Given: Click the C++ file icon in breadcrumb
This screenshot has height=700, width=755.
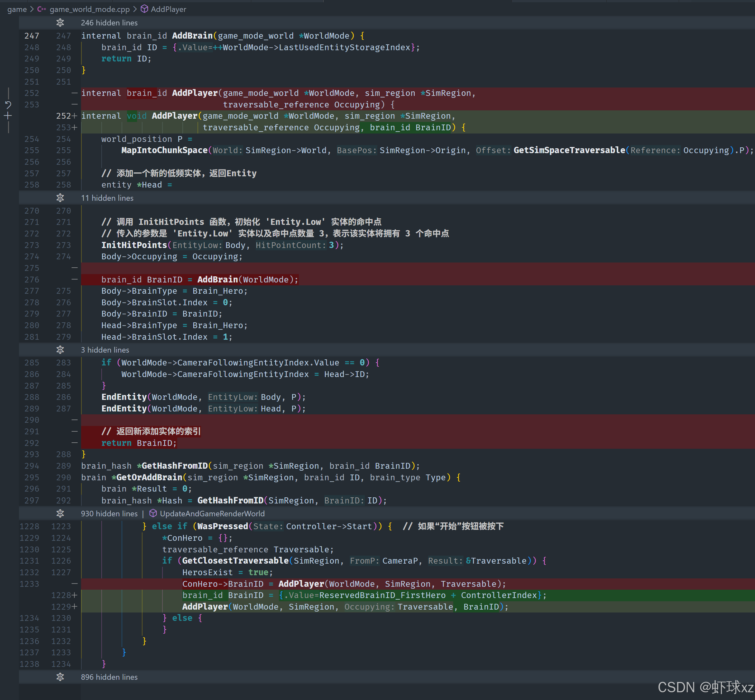Looking at the screenshot, I should 42,9.
